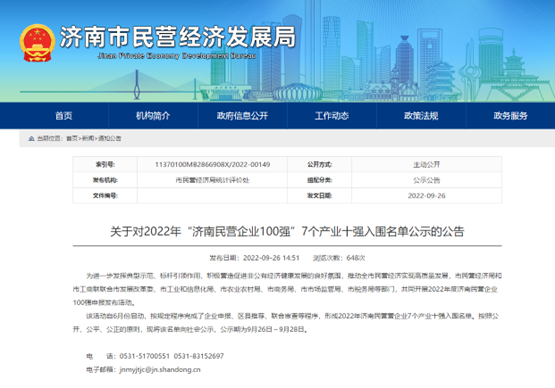Select the index number 11370100MB2866908X/2022-00149
The width and height of the screenshot is (555, 388).
click(212, 165)
